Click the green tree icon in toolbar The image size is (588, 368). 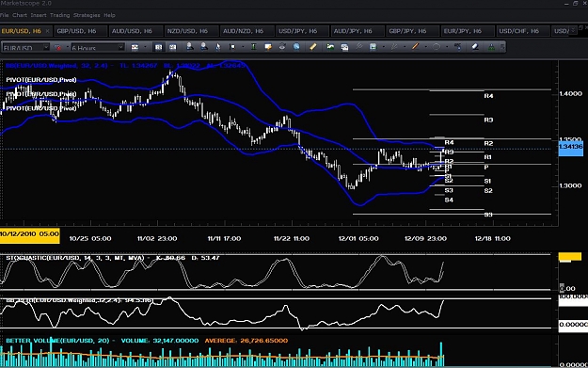coord(491,47)
